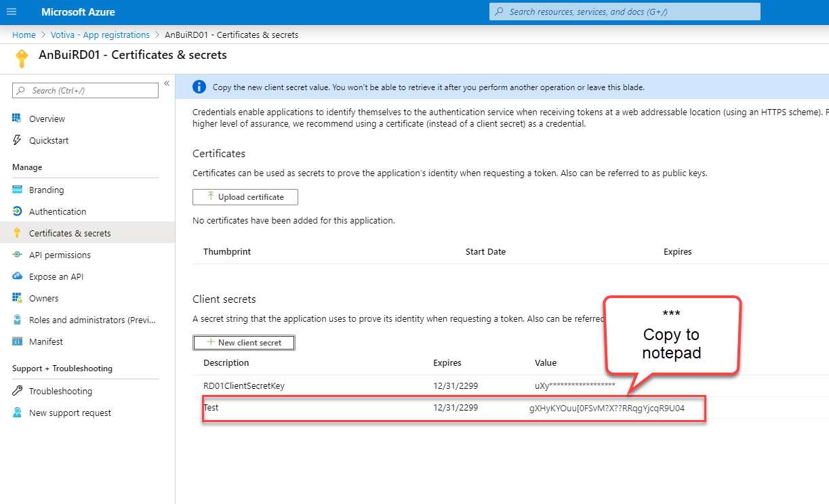The image size is (829, 504).
Task: Click the No certificates have been added message
Action: click(294, 220)
